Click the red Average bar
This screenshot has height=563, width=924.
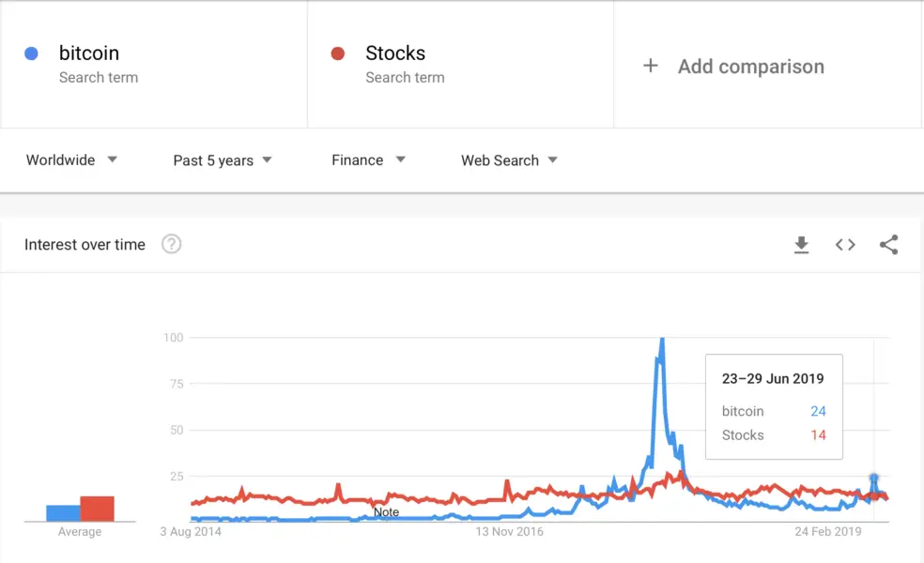coord(97,509)
